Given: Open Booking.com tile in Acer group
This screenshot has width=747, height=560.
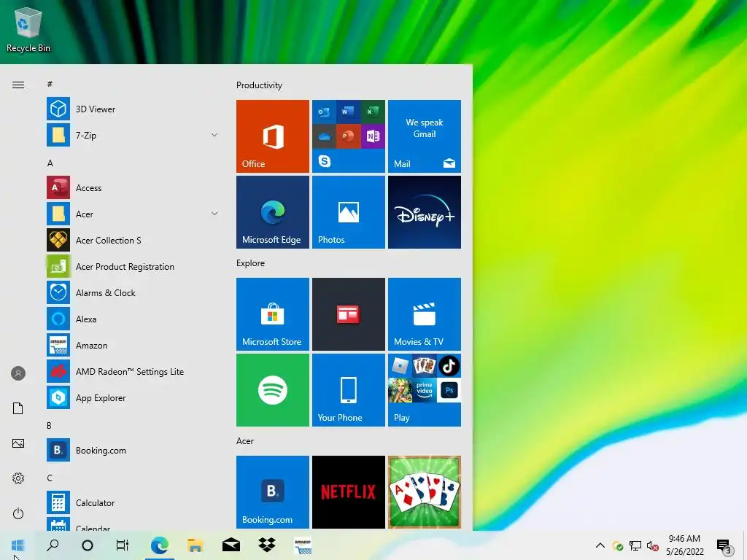Looking at the screenshot, I should (x=273, y=492).
